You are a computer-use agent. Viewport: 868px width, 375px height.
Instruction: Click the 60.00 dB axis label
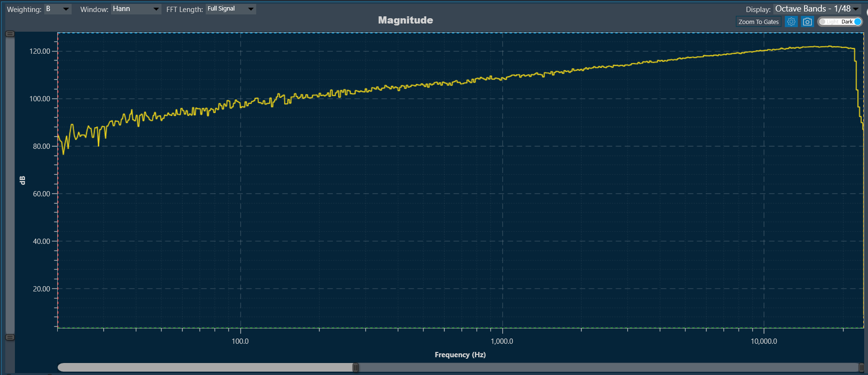(41, 194)
